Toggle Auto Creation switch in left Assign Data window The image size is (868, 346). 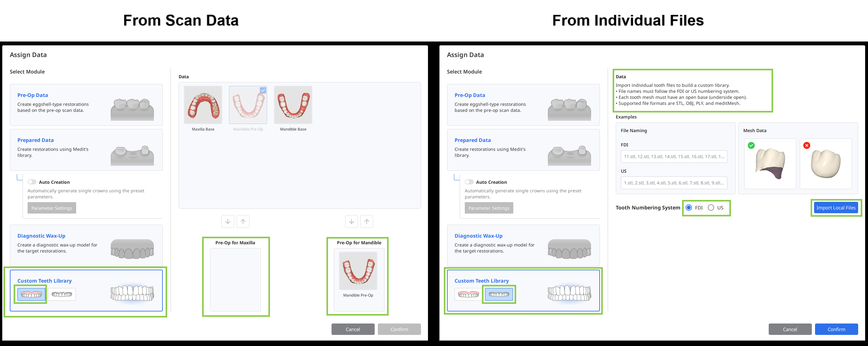pos(32,182)
